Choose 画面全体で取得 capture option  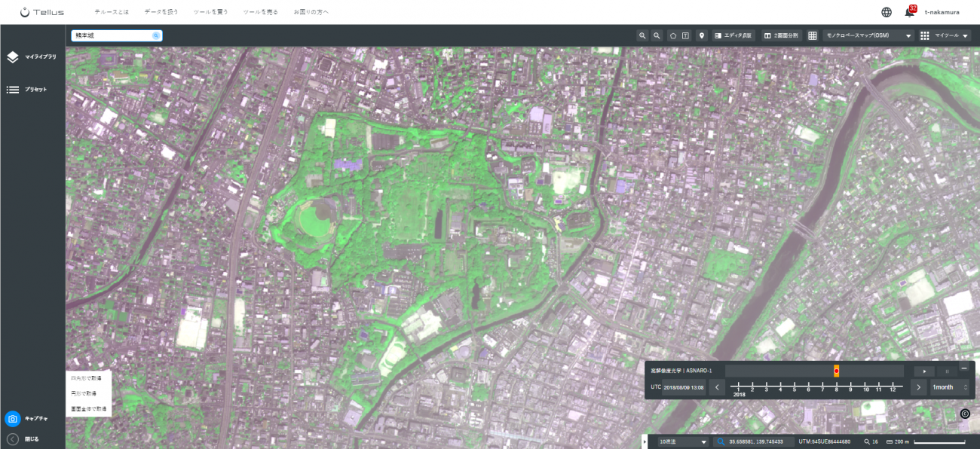88,408
